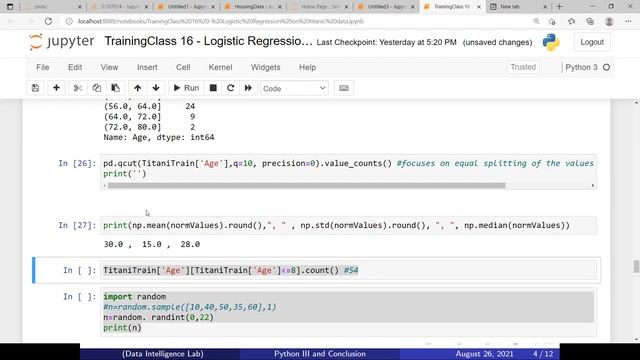Viewport: 640px width, 360px height.
Task: Click the In [26]: prompt label
Action: click(x=77, y=163)
